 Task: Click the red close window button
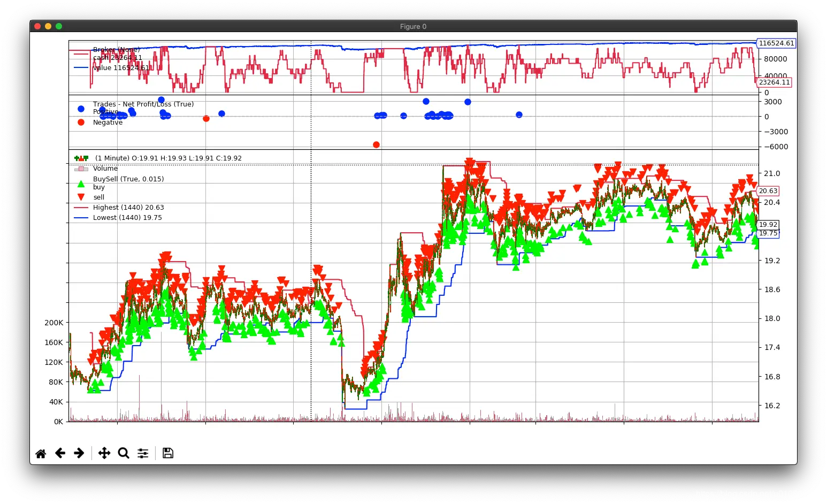click(x=37, y=26)
